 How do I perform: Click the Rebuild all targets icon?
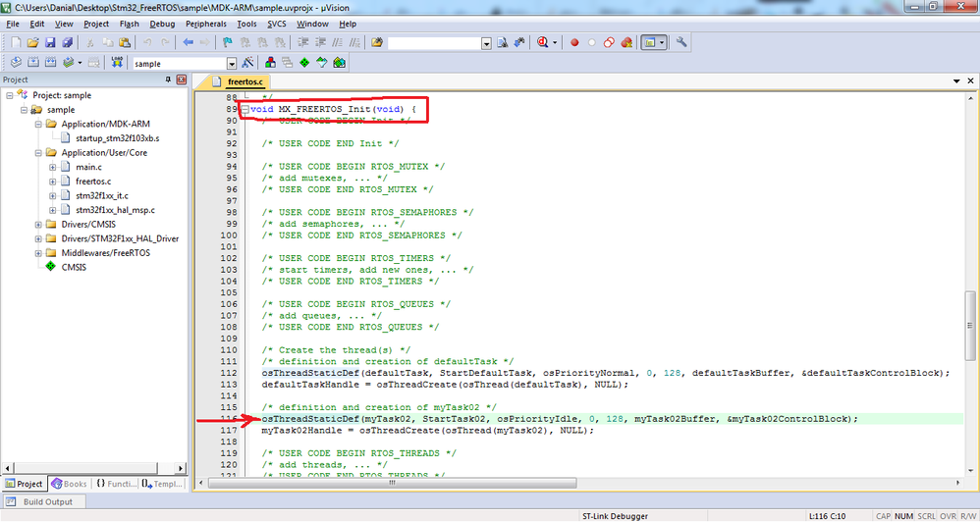click(x=51, y=63)
